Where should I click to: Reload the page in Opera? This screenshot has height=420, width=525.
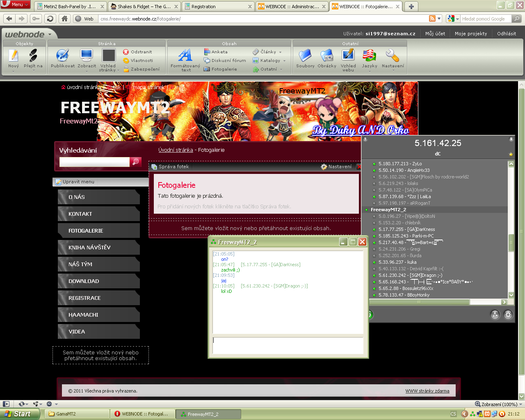[x=50, y=18]
